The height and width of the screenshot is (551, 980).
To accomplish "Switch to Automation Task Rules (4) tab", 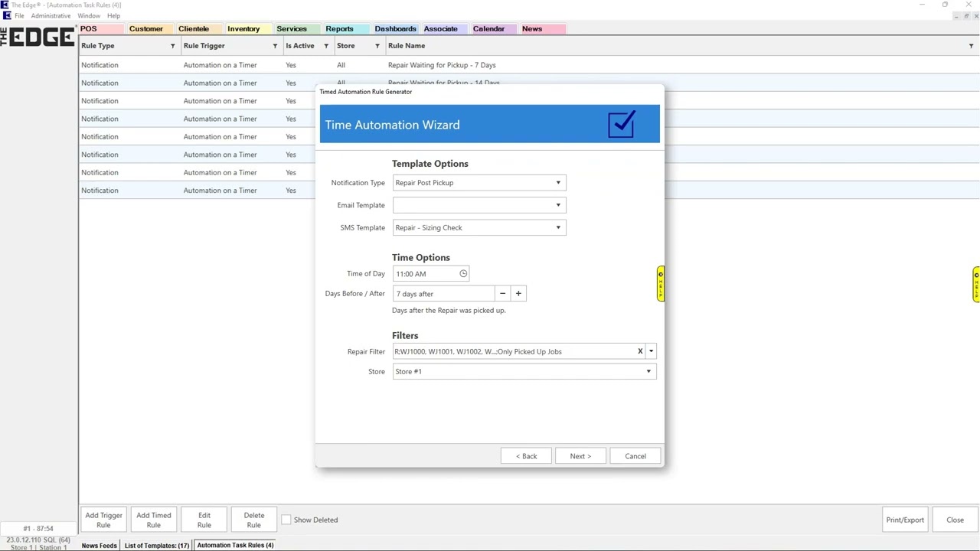I will coord(235,546).
